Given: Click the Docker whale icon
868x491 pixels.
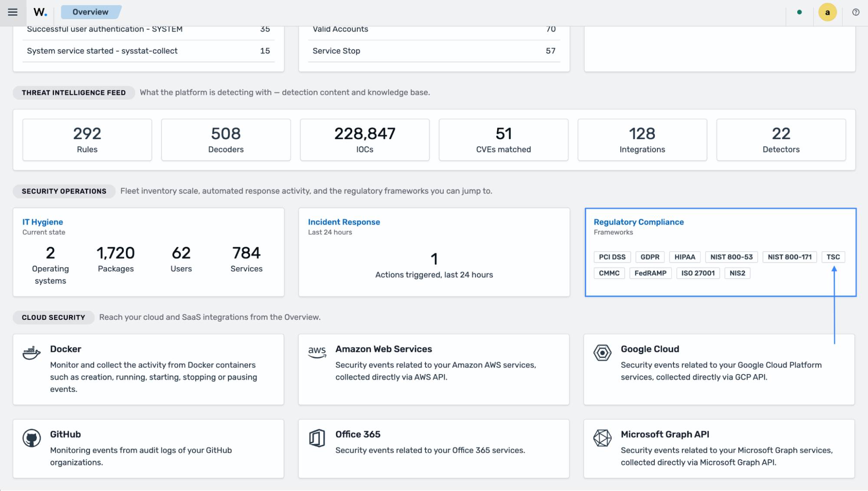Looking at the screenshot, I should (32, 353).
